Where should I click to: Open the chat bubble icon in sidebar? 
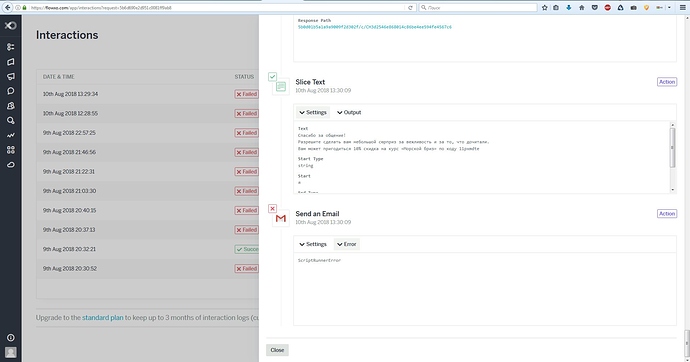pos(11,91)
